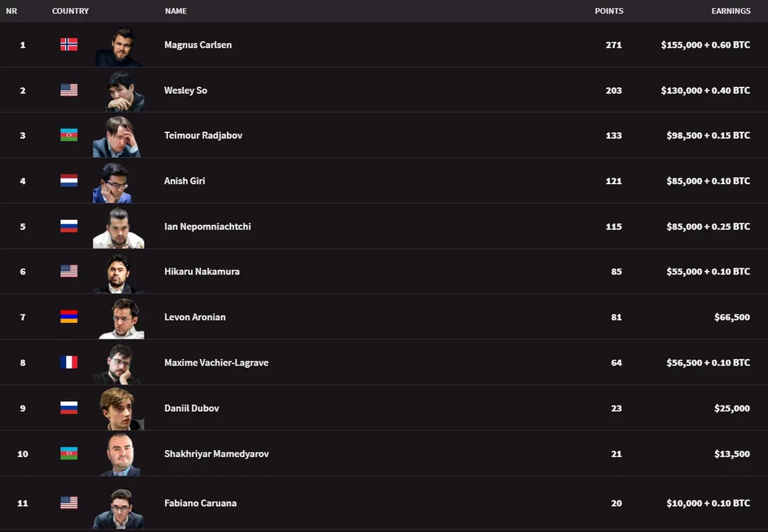Click the Armenia flag beside Levon Aronian

(x=69, y=316)
